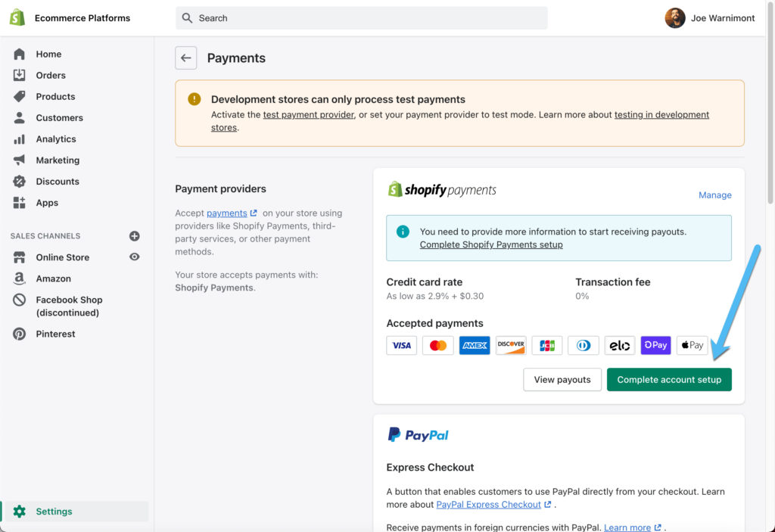Click the Analytics bar chart icon
The height and width of the screenshot is (532, 775).
pos(19,139)
